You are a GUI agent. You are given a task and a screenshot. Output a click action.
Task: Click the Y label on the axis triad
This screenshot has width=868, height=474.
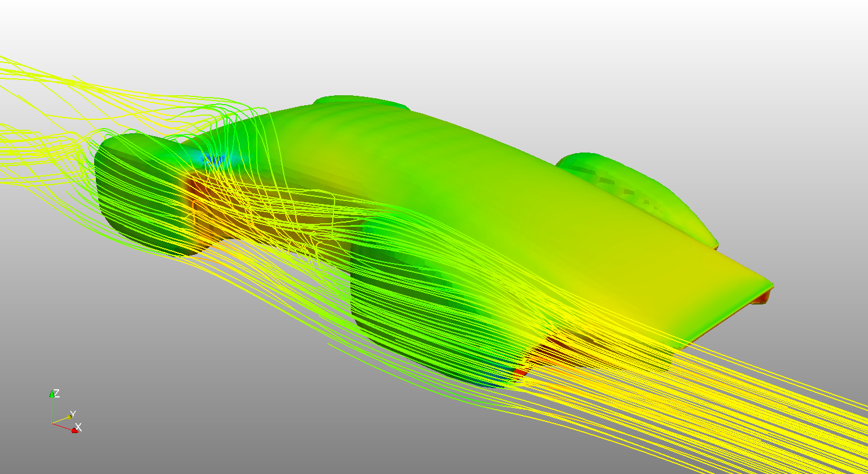click(73, 413)
